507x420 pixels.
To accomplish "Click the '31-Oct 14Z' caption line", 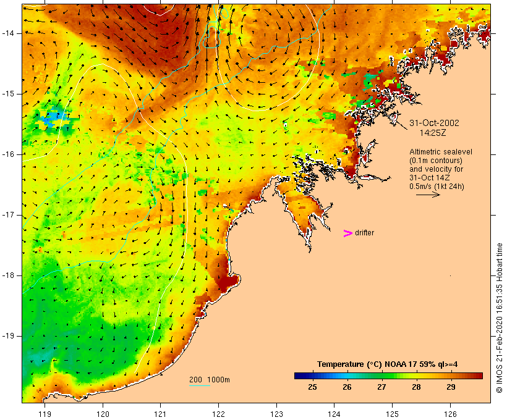I will (429, 178).
